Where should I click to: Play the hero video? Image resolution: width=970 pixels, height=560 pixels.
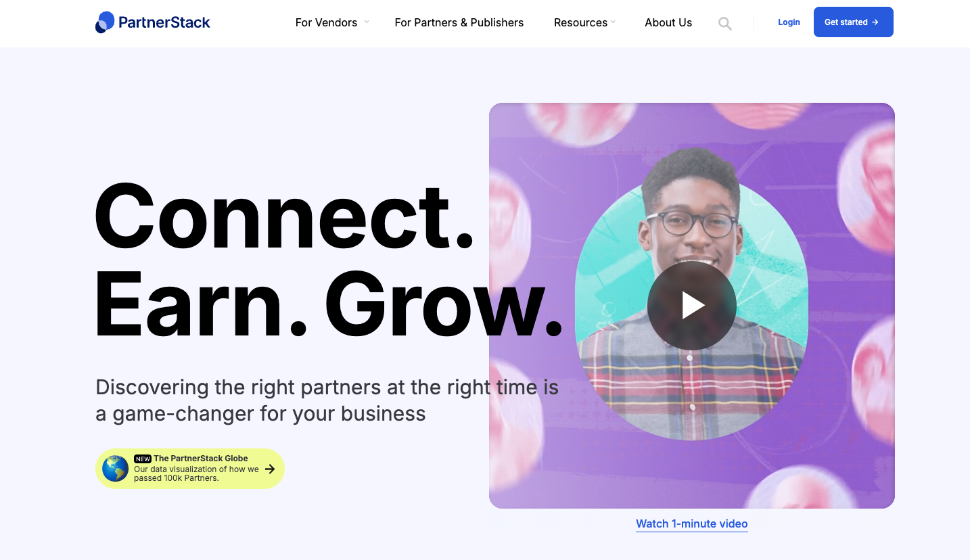pos(692,306)
